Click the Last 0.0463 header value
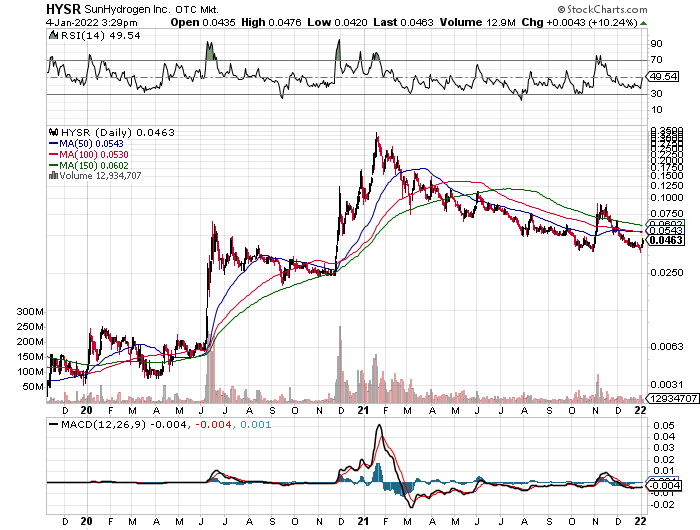700x530 pixels. point(403,22)
